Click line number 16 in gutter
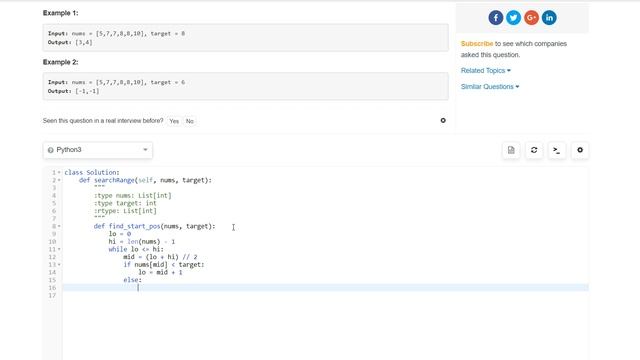 [52, 288]
